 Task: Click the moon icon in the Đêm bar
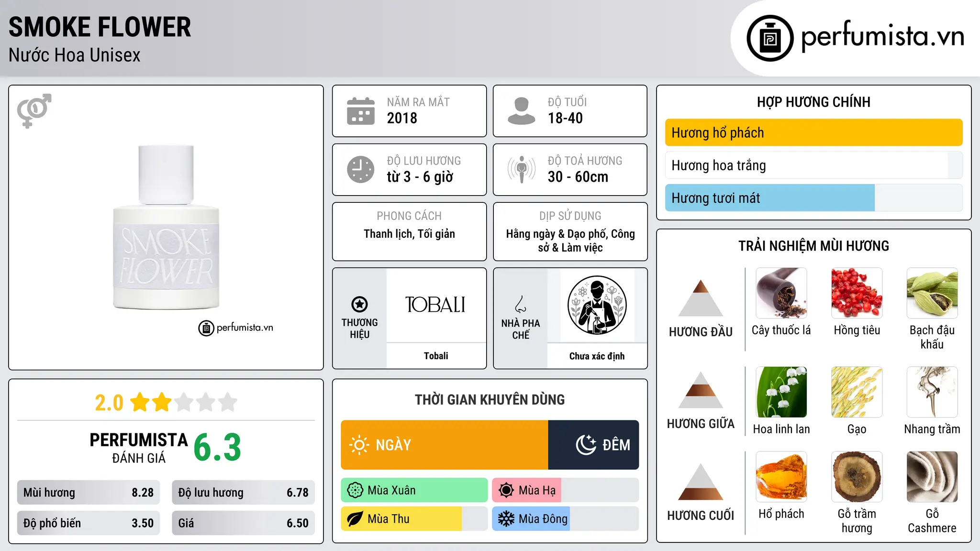[x=586, y=445]
